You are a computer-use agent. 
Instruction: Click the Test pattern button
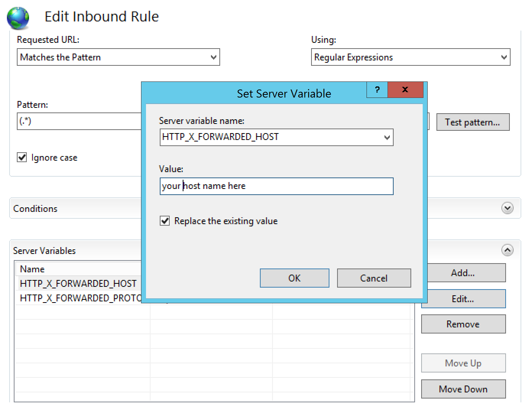(473, 122)
